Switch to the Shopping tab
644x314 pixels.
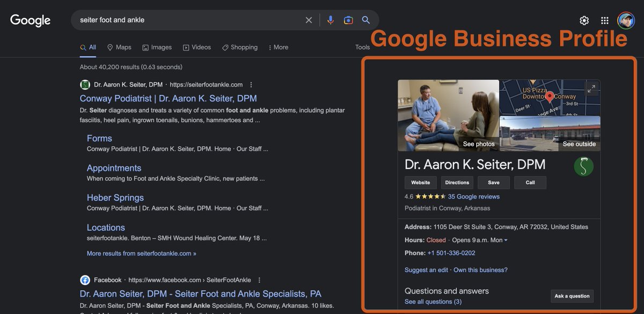coord(240,47)
